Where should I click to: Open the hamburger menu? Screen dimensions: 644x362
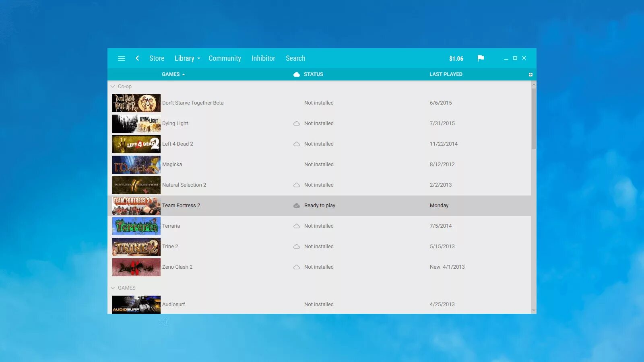coord(122,58)
